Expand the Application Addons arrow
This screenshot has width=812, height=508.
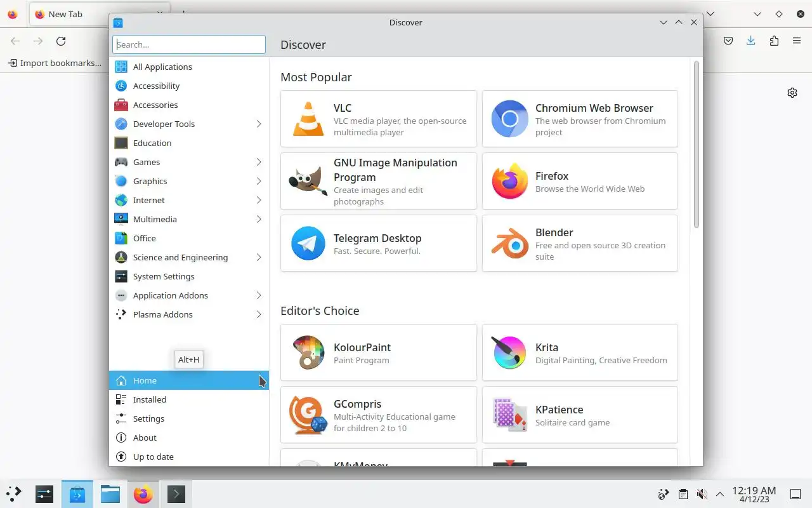click(x=259, y=295)
